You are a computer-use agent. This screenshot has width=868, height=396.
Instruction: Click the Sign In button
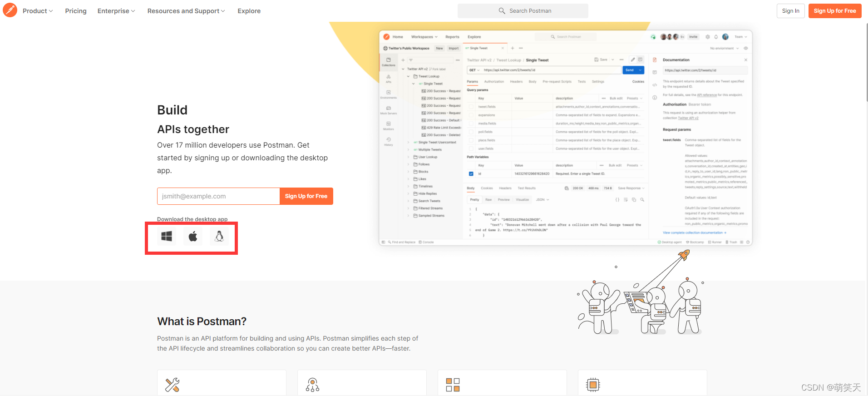(791, 11)
